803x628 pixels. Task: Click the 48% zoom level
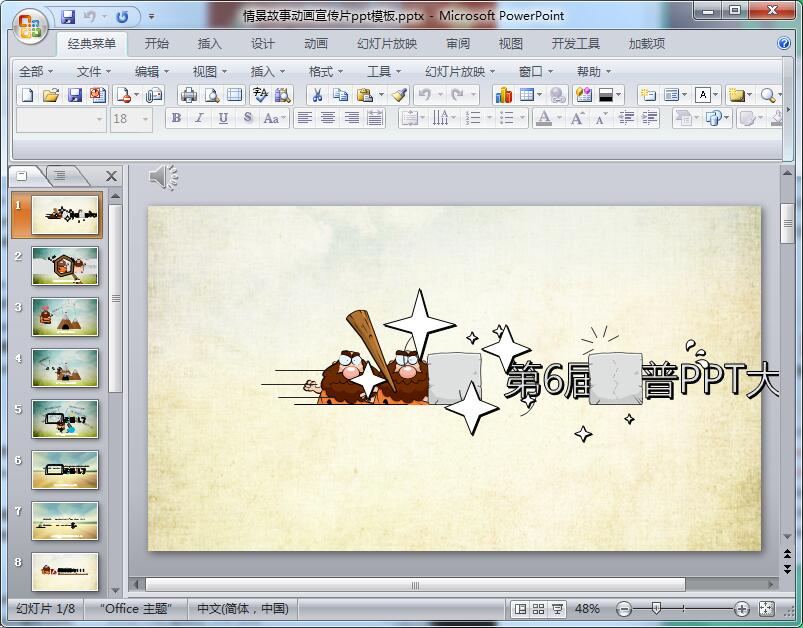pos(587,609)
